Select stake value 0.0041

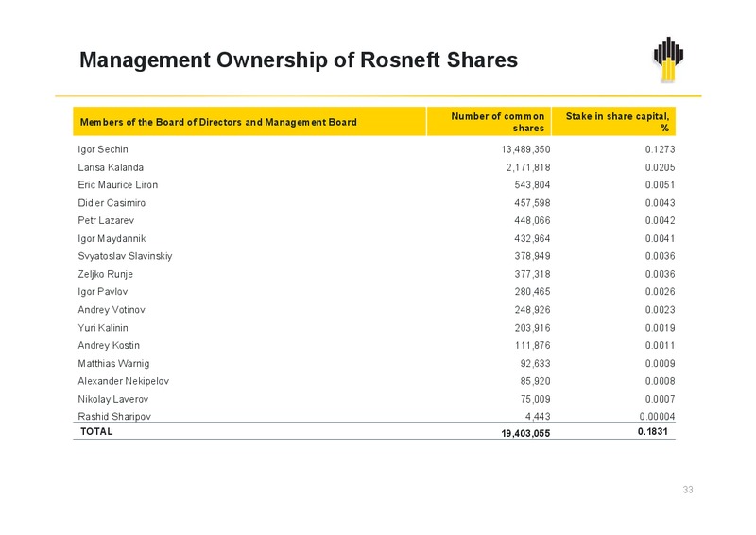(x=660, y=239)
